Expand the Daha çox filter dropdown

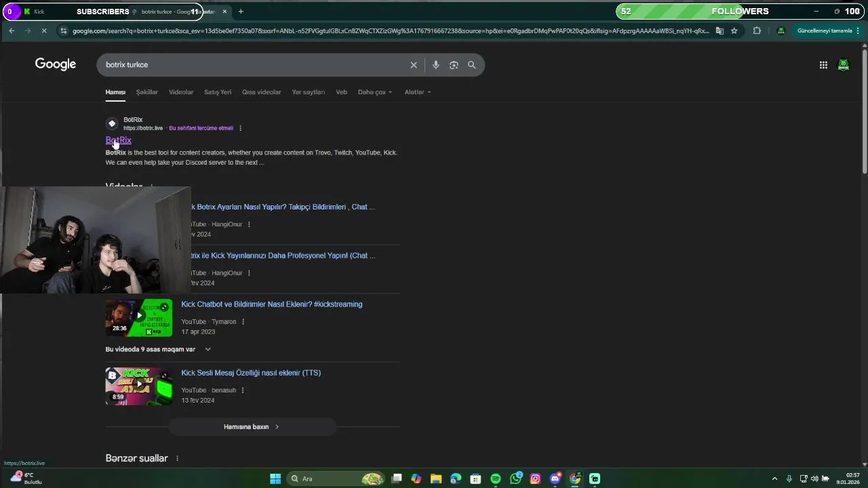coord(375,92)
